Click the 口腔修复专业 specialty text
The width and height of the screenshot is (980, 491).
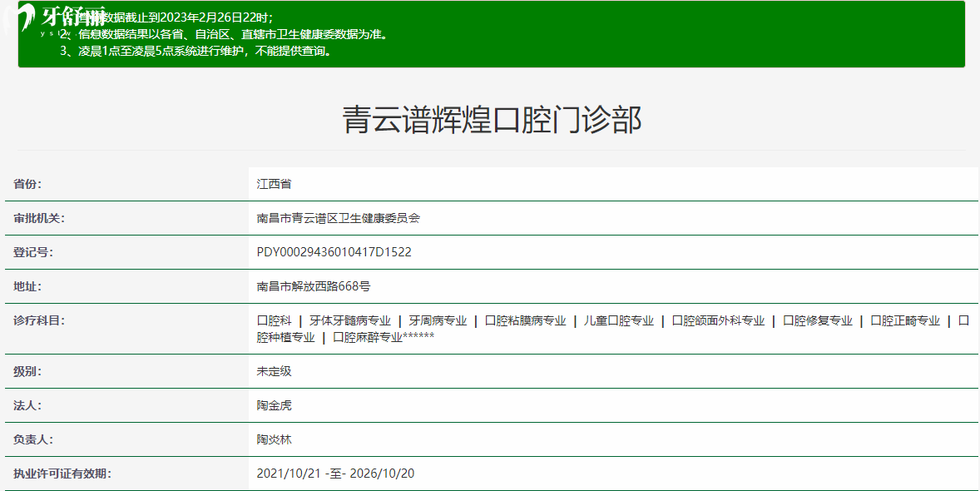pos(817,320)
